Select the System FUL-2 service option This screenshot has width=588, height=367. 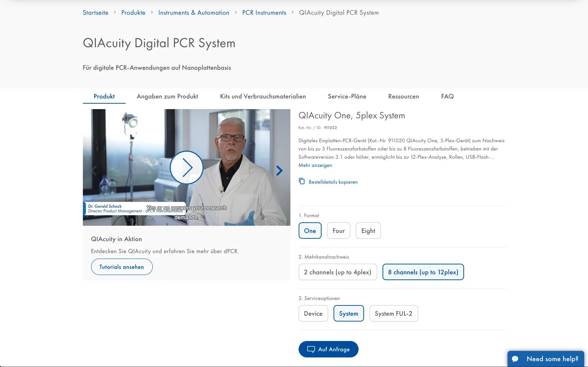pos(394,313)
